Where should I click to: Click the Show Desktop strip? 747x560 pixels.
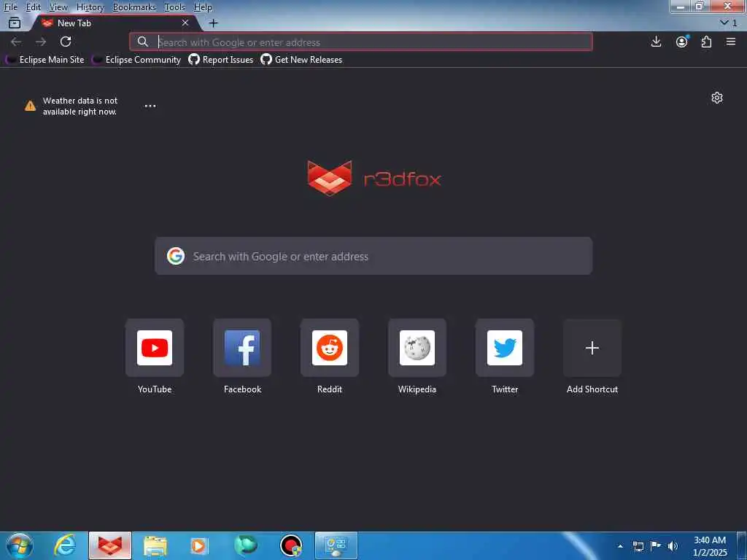coord(742,546)
